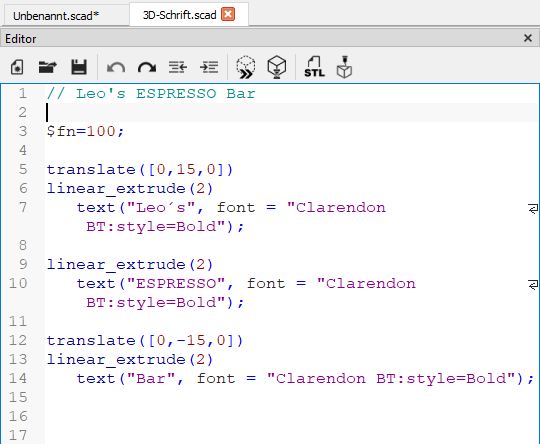
Task: Click the word-wrap marker on line 7
Action: 533,208
